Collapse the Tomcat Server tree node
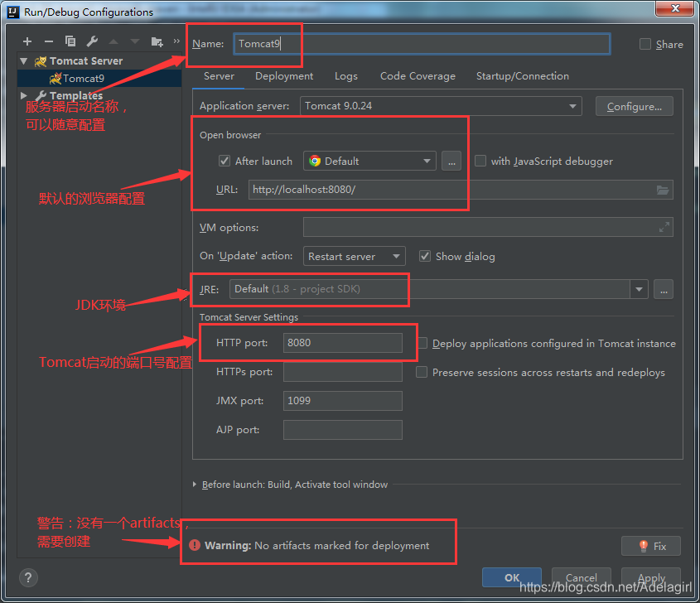Image resolution: width=700 pixels, height=603 pixels. click(x=24, y=60)
